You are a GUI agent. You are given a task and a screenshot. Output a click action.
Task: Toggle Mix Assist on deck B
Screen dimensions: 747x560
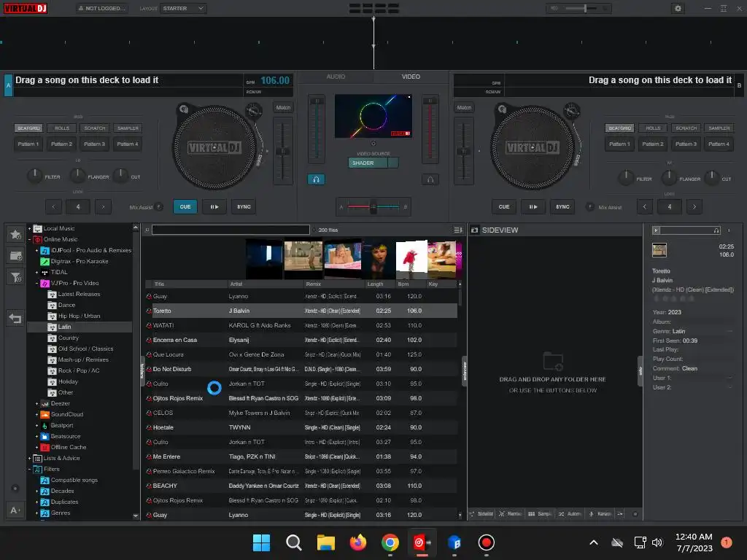(x=589, y=206)
